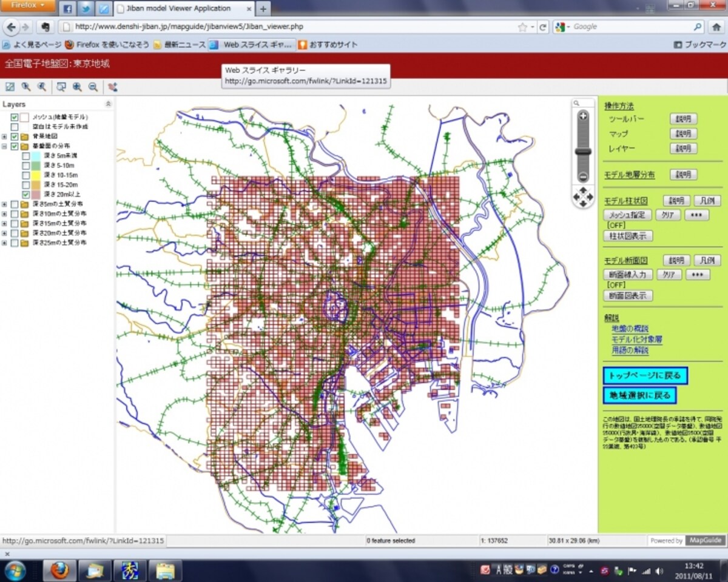Click the zoom-extents toolbar icon

click(10, 87)
